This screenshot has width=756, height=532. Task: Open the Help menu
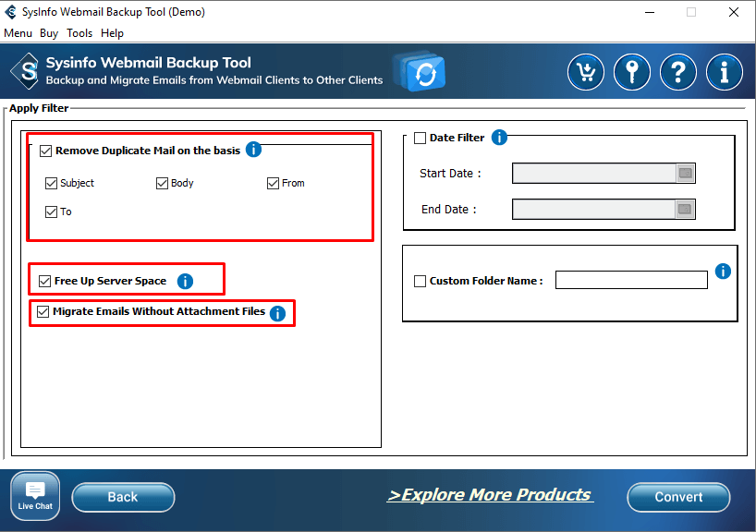pos(113,33)
